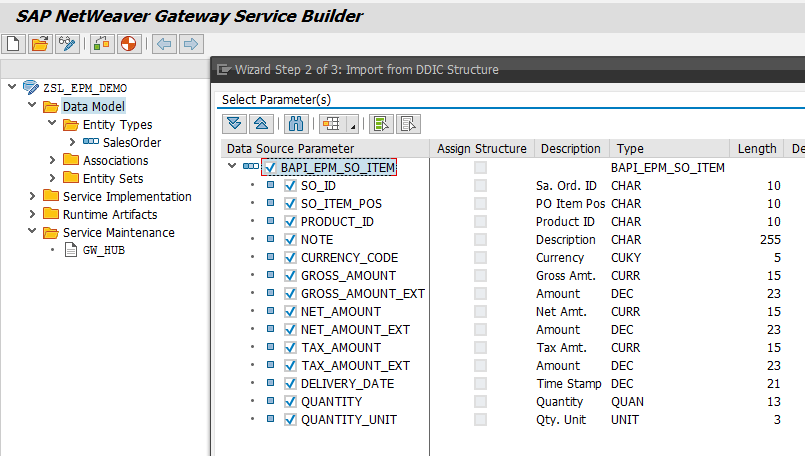Click the QUAN type cell
Viewport: 805px width, 456px height.
pyautogui.click(x=627, y=402)
